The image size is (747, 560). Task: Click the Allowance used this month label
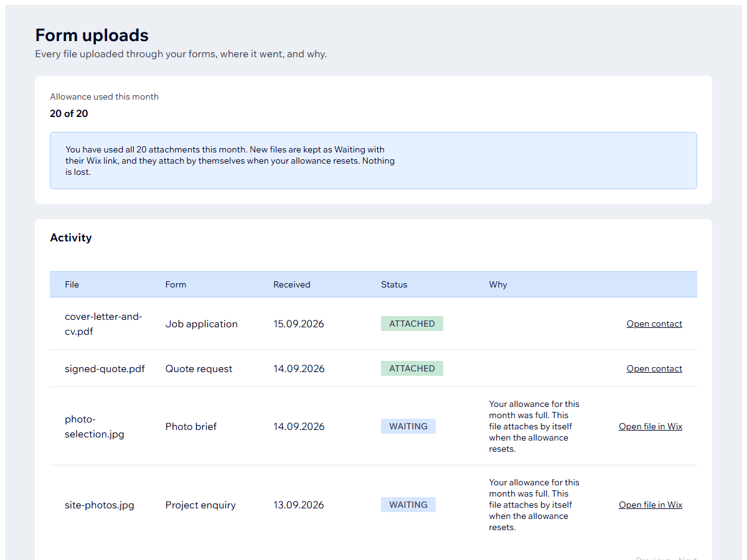(x=105, y=96)
